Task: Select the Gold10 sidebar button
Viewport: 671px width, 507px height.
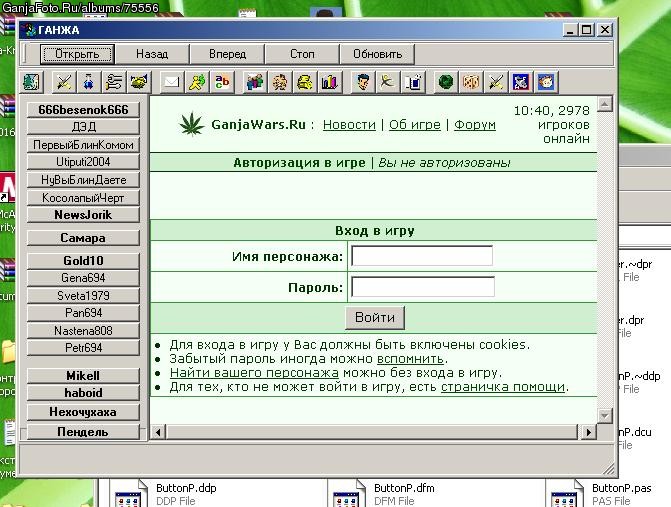Action: pos(83,261)
